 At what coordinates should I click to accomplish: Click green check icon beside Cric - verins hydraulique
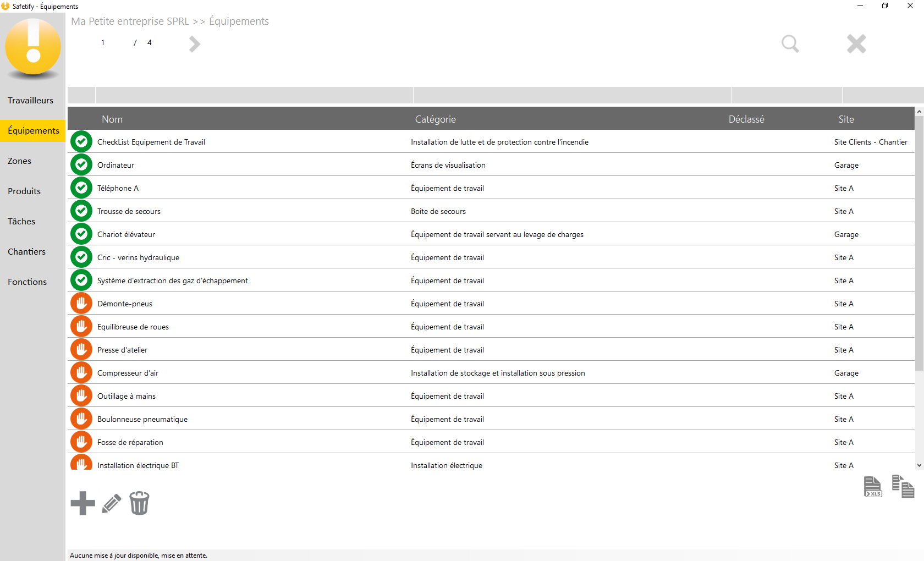coord(81,257)
